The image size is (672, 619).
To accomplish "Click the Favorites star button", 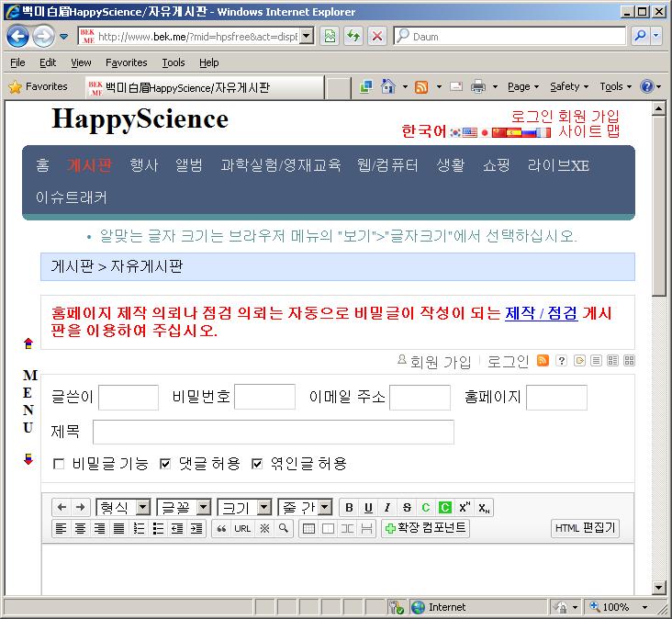I will [39, 86].
